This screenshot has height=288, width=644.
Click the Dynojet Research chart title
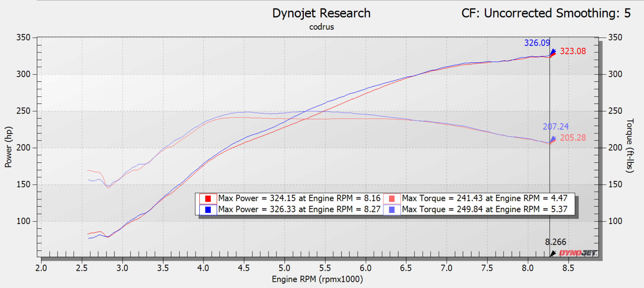[321, 13]
